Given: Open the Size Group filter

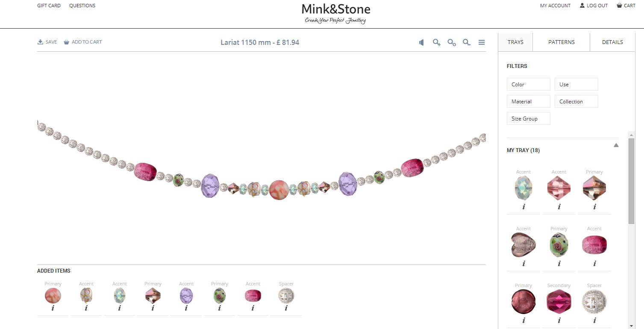Looking at the screenshot, I should click(x=528, y=118).
